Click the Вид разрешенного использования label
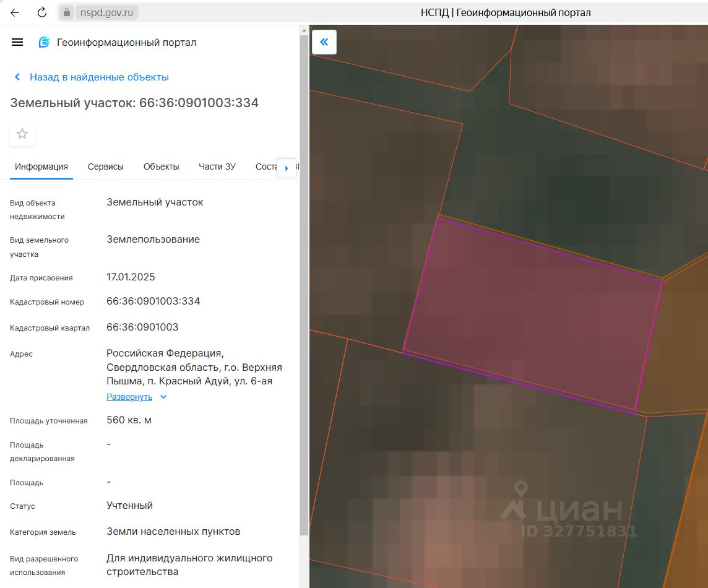 (x=44, y=566)
